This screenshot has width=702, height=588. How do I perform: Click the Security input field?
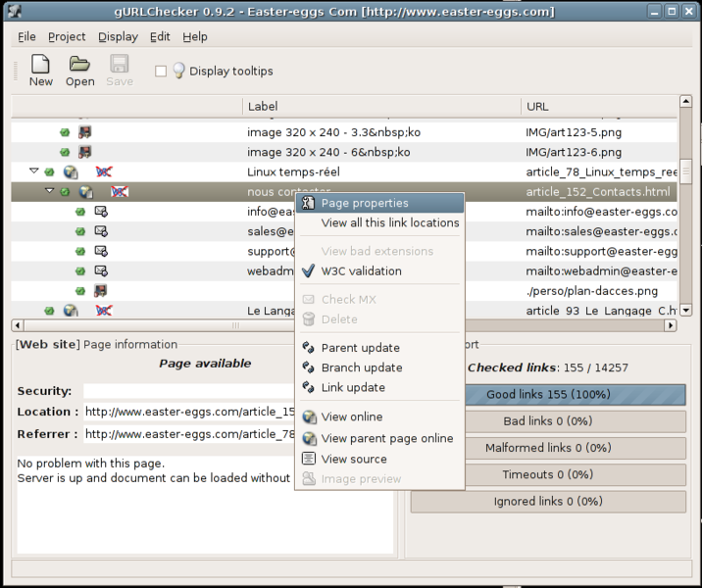188,391
